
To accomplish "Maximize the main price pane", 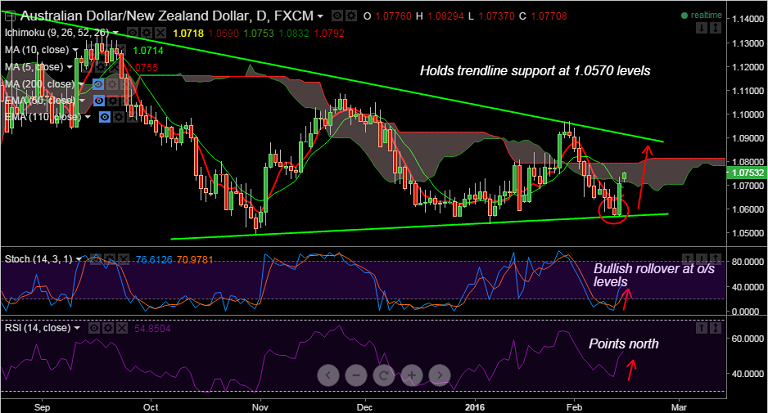I will tap(716, 28).
